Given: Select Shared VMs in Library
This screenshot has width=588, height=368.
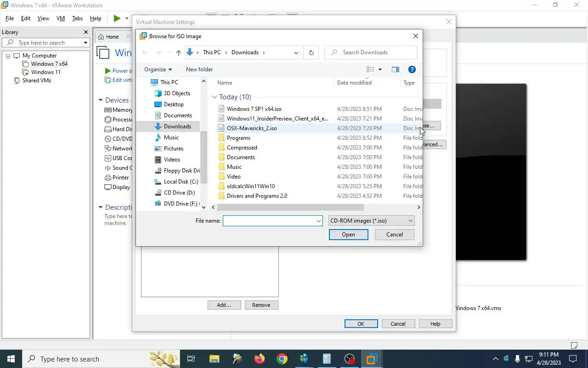Looking at the screenshot, I should tap(36, 80).
